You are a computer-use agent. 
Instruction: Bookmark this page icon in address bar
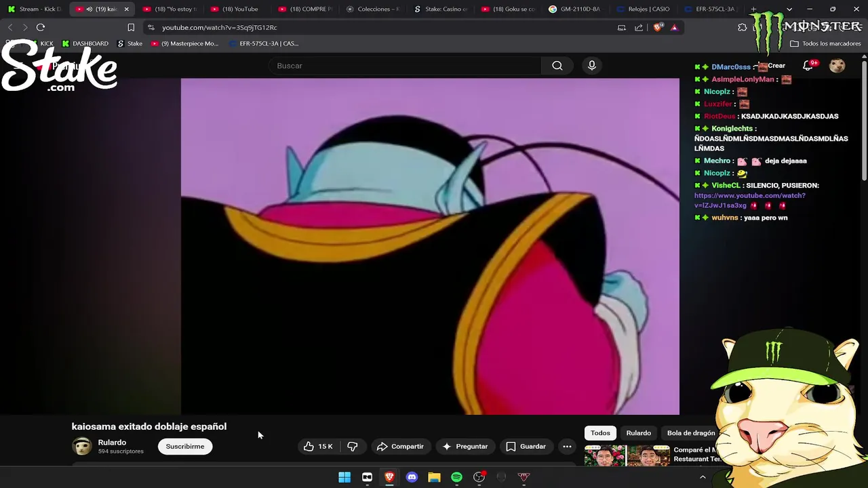click(x=131, y=28)
